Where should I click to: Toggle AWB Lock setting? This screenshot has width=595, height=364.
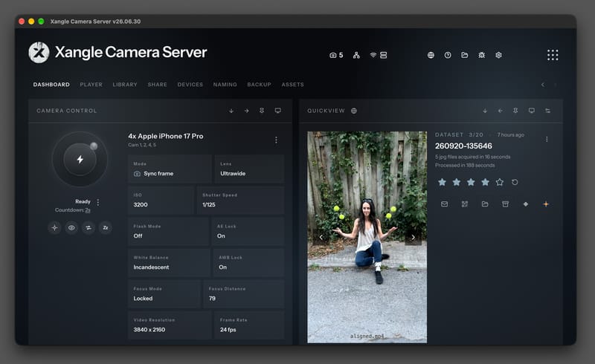click(248, 263)
